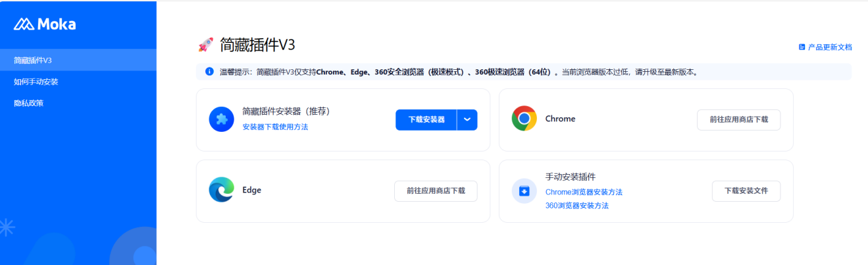This screenshot has height=265, width=868.
Task: Click the Moka logo in the sidebar
Action: click(x=45, y=24)
